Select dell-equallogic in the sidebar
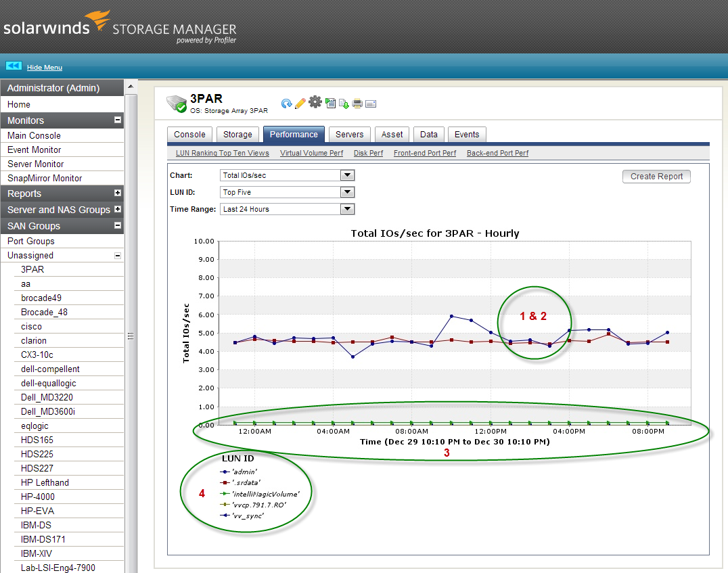The width and height of the screenshot is (728, 573). click(x=69, y=383)
